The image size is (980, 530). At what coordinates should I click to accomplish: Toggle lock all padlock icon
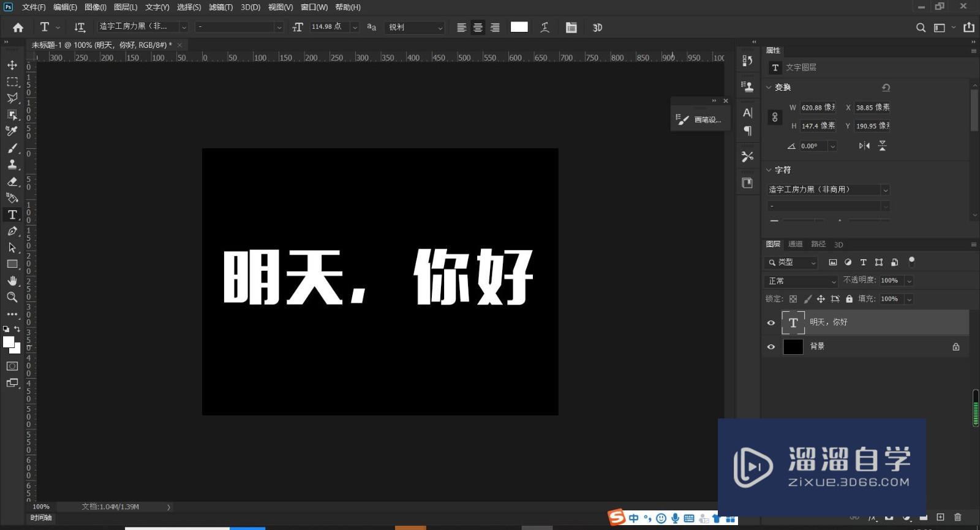click(849, 299)
